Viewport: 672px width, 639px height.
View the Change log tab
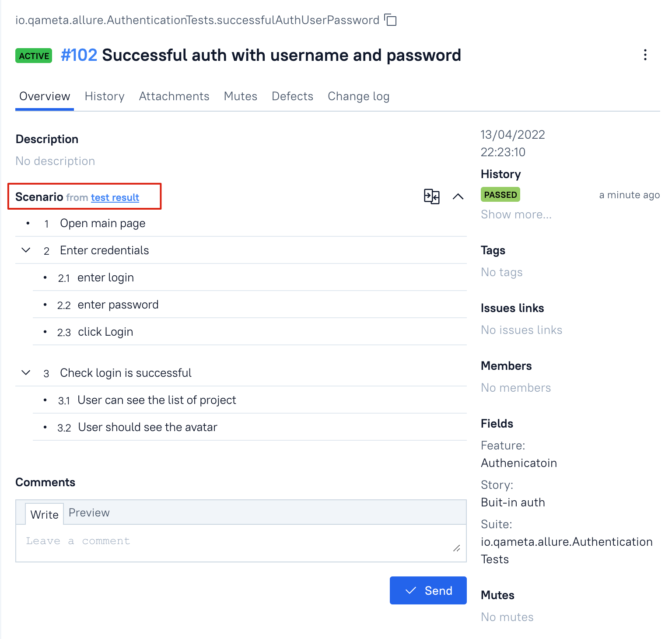click(359, 96)
